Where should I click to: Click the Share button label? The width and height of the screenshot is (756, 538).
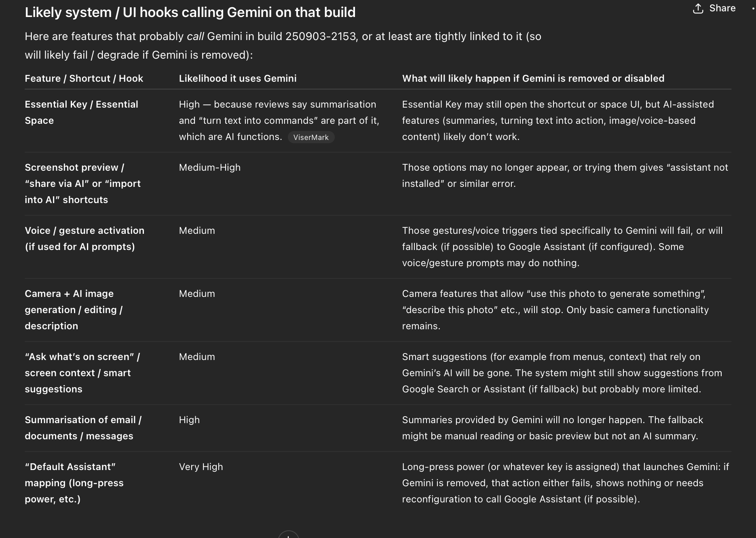(x=722, y=8)
